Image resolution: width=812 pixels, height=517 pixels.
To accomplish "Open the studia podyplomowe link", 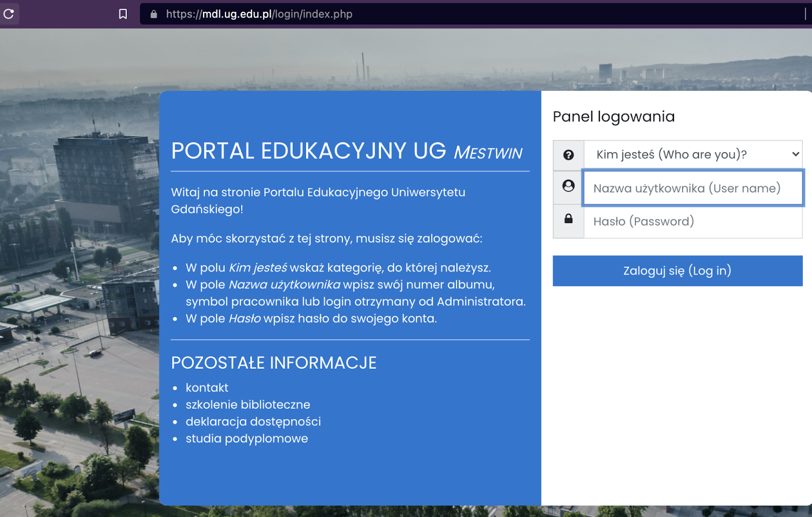I will click(x=247, y=438).
